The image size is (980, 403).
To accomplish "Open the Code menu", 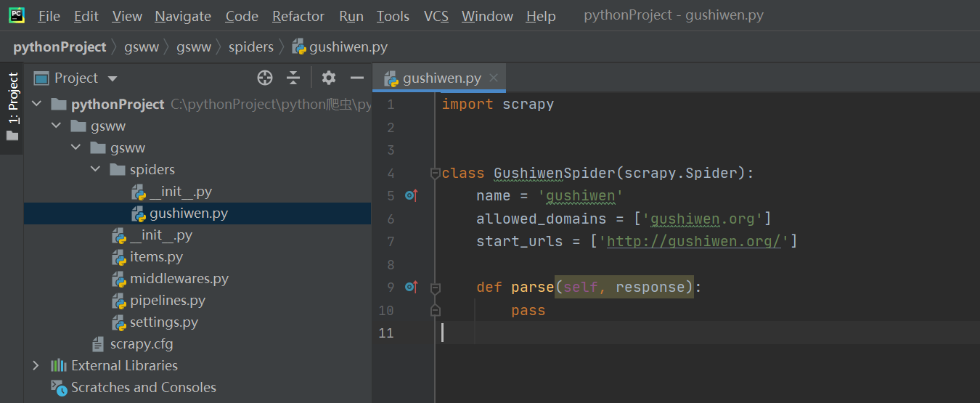I will click(x=242, y=16).
